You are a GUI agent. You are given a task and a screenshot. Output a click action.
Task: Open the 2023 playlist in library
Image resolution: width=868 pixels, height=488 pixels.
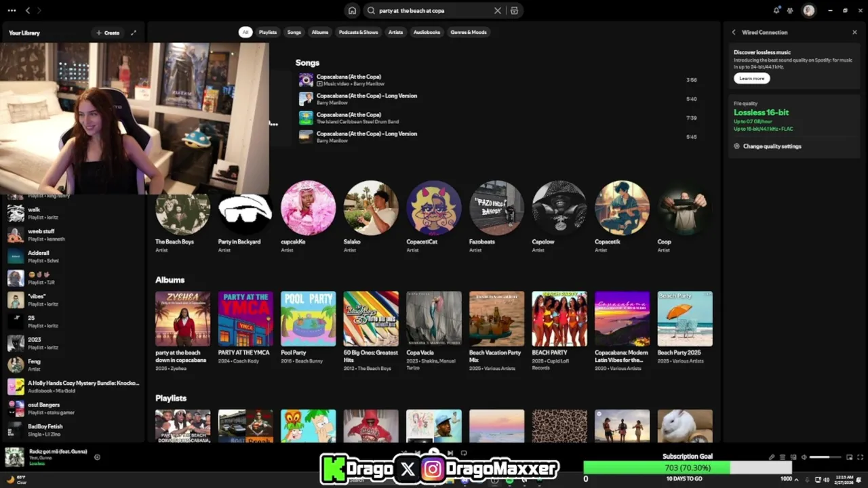pos(73,344)
